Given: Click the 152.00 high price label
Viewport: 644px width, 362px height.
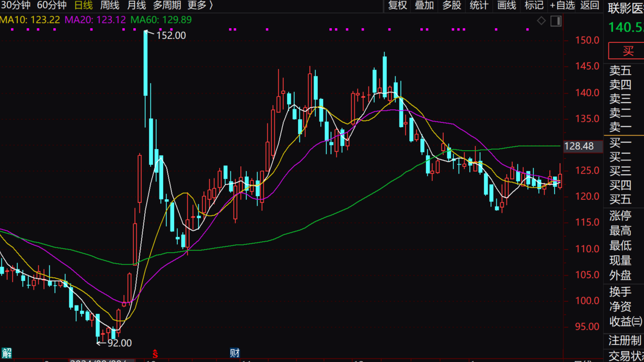Looking at the screenshot, I should tap(171, 36).
